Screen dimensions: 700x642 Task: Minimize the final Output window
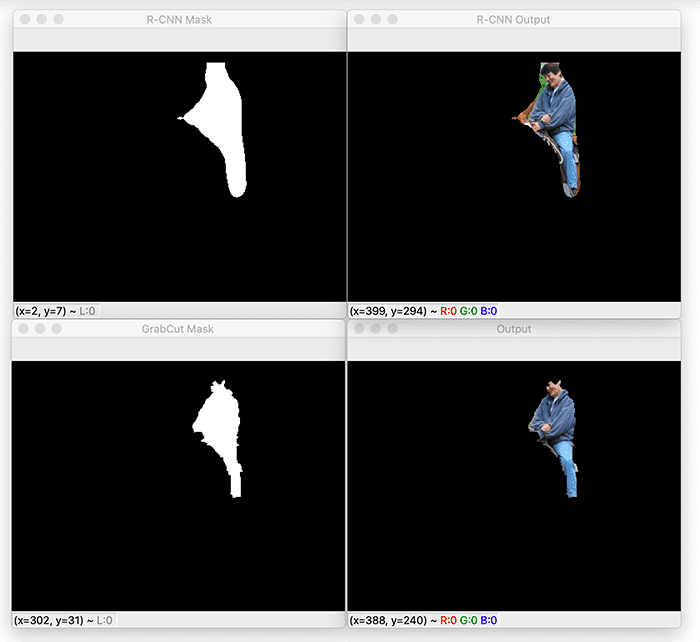375,328
